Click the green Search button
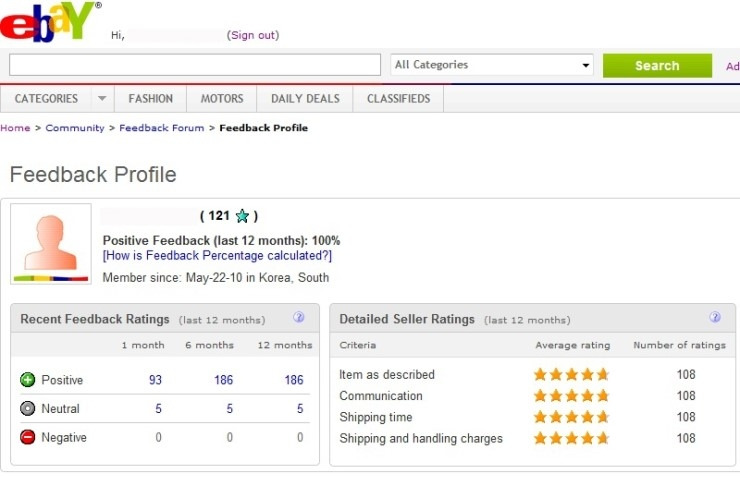The image size is (740, 498). click(657, 66)
